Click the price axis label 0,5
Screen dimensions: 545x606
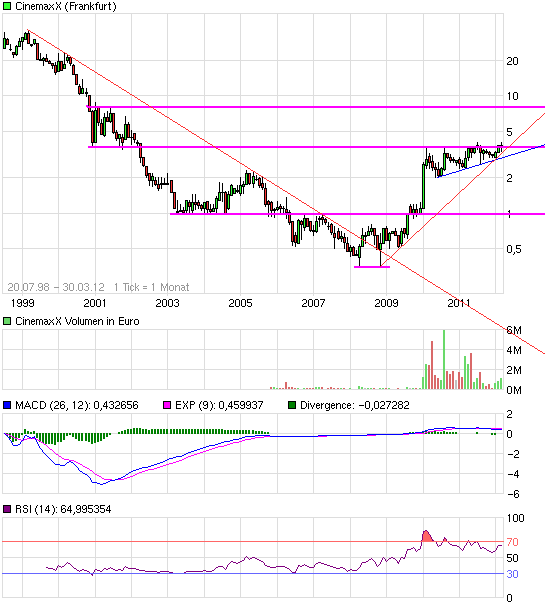(x=514, y=249)
